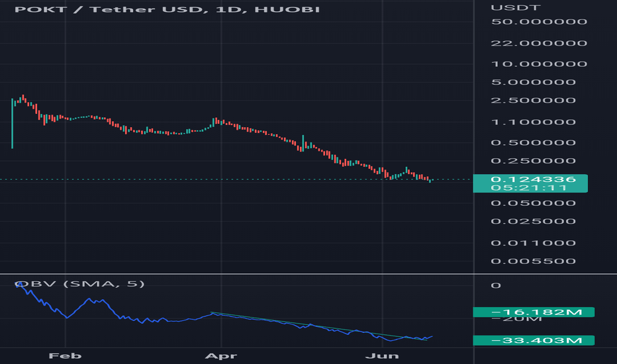Viewport: 617px width, 364px height.
Task: Click the 0.500000 price axis label
Action: coord(533,142)
